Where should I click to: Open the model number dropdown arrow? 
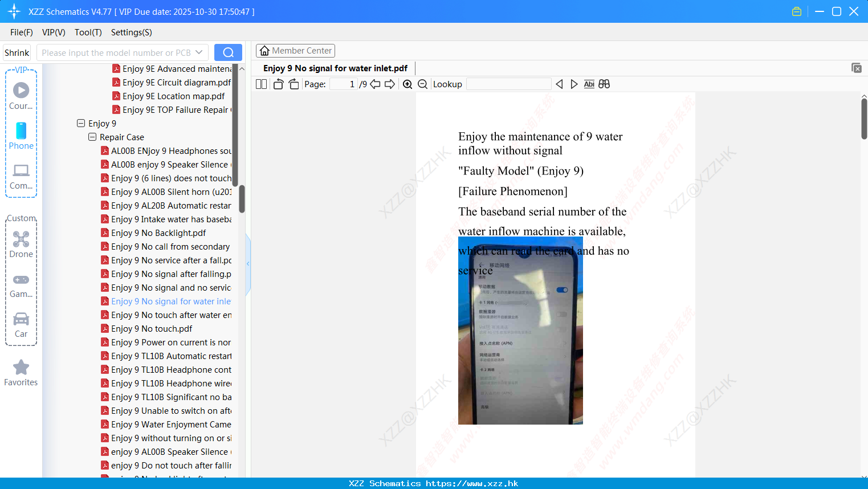click(x=199, y=52)
